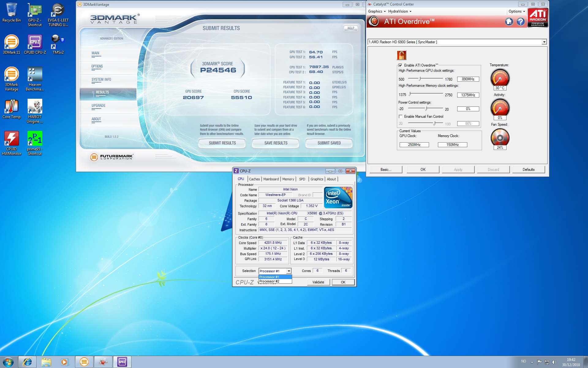Open the prime95 Shortcut desktop icon
Image resolution: width=588 pixels, height=368 pixels.
[35, 143]
